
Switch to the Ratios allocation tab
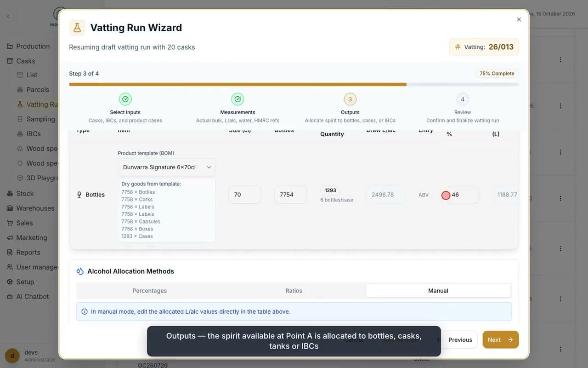click(294, 291)
